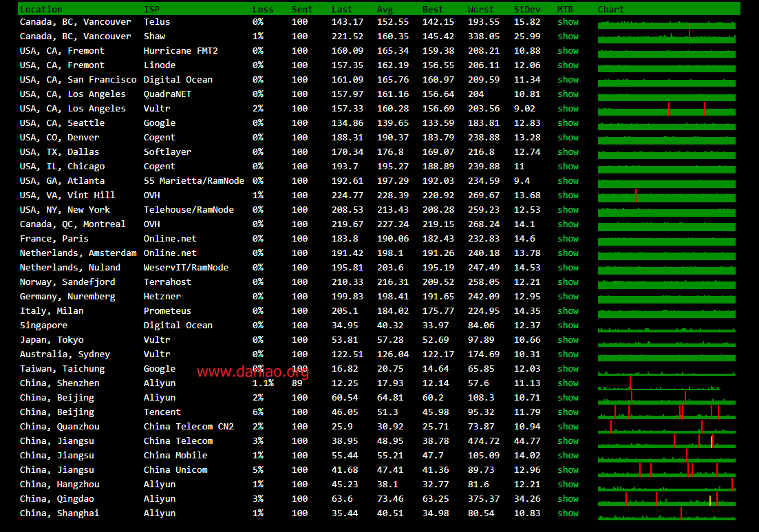Select worst value 474.72 in Jiangsu Telecom row

(484, 441)
